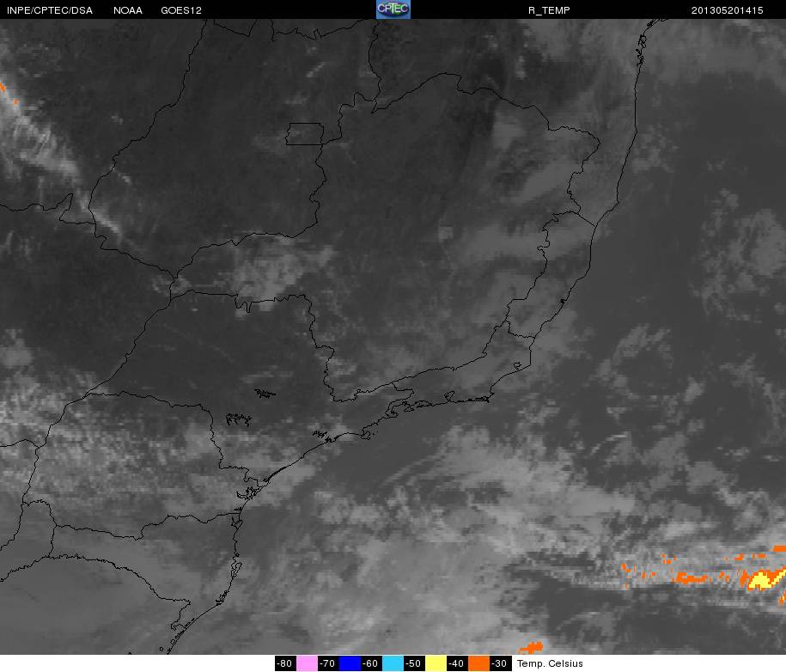The height and width of the screenshot is (672, 786).
Task: Click the -30 legend value
Action: 500,663
